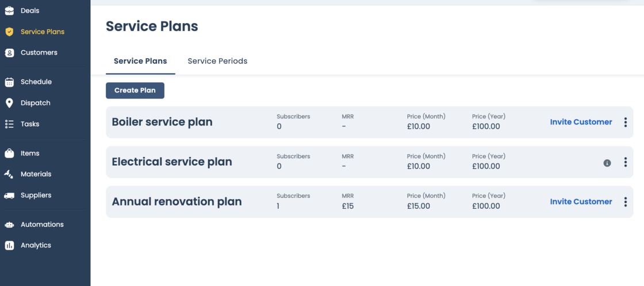This screenshot has height=286, width=644.
Task: Click the Tasks list icon
Action: [9, 124]
